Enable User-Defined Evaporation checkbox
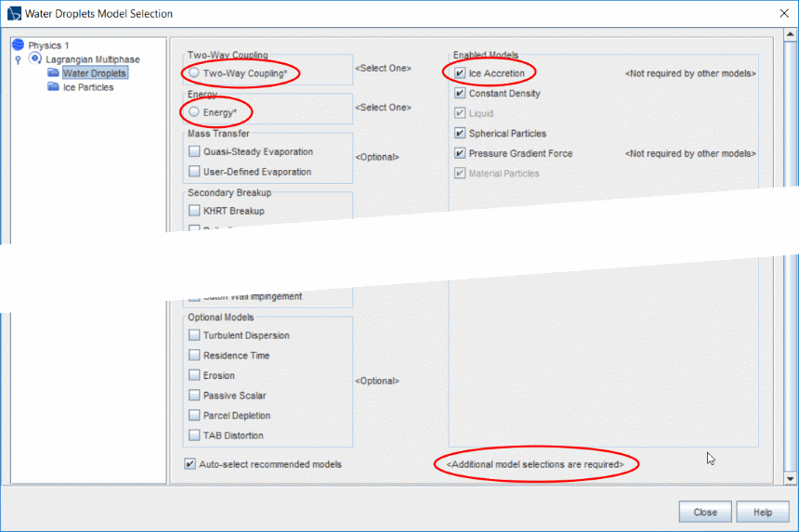The height and width of the screenshot is (532, 799). (x=194, y=172)
